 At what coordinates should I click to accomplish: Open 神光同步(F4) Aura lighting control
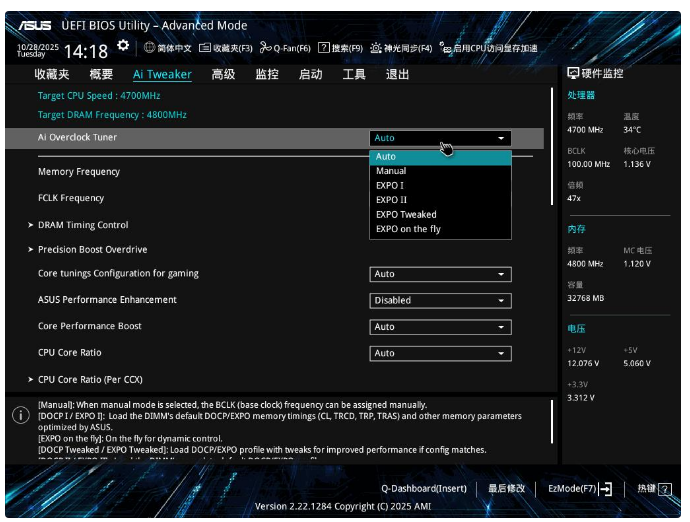click(x=376, y=48)
